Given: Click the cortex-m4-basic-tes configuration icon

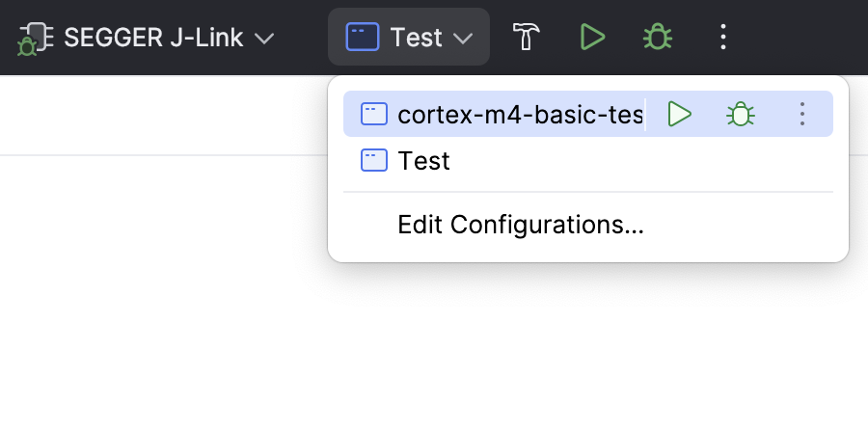Looking at the screenshot, I should 374,114.
